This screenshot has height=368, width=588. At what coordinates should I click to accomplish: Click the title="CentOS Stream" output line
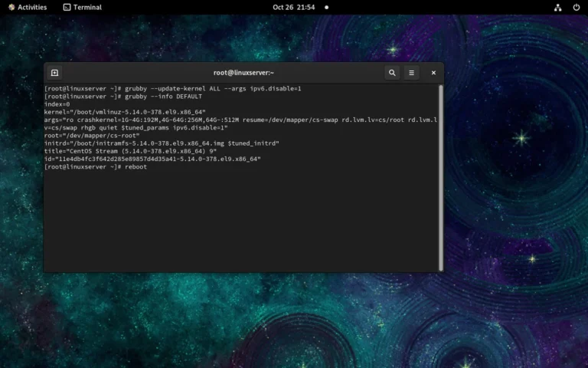[x=130, y=151]
